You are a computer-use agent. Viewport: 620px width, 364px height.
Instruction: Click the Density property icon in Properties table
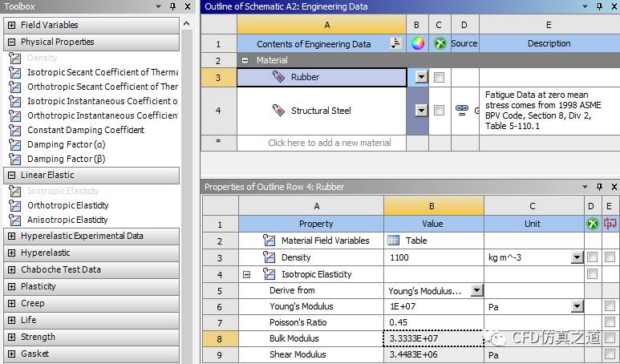point(269,257)
